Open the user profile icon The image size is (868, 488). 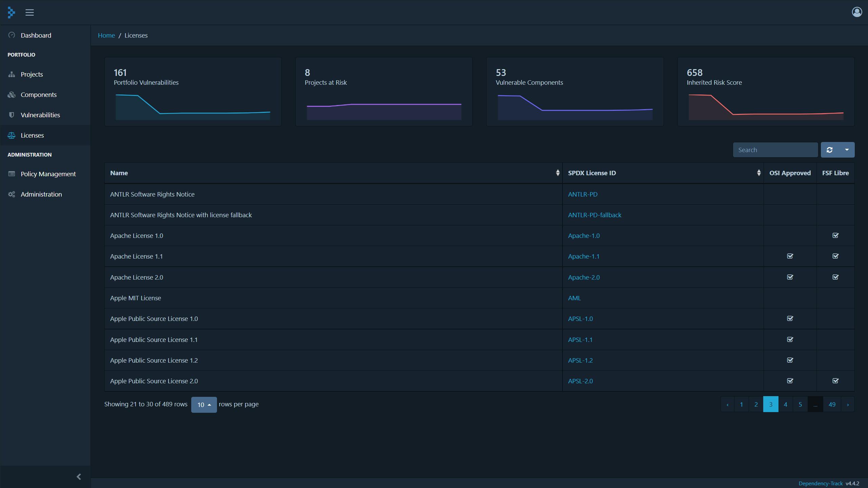857,12
